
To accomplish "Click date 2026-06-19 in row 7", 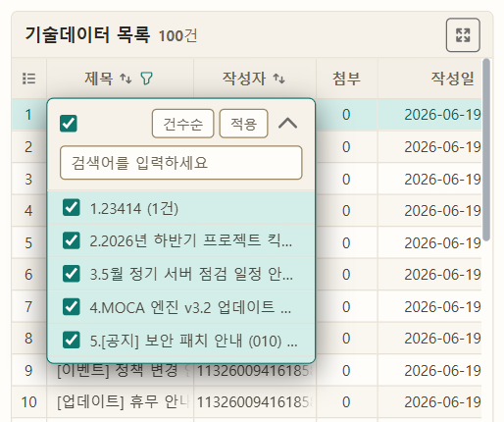I will click(442, 307).
